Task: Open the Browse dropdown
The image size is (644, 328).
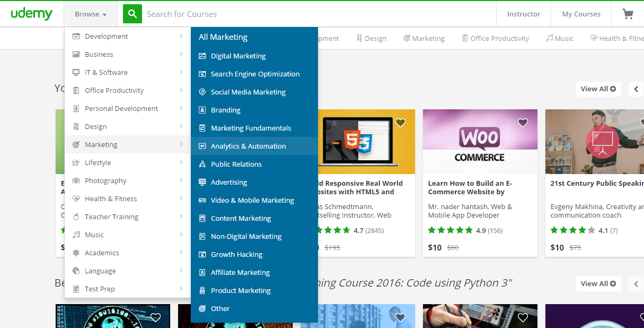Action: (x=91, y=14)
